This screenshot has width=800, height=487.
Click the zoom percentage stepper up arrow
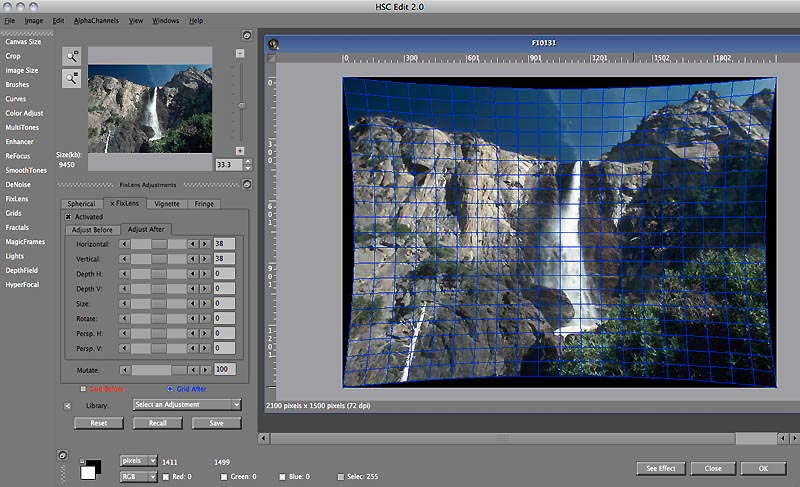[248, 162]
